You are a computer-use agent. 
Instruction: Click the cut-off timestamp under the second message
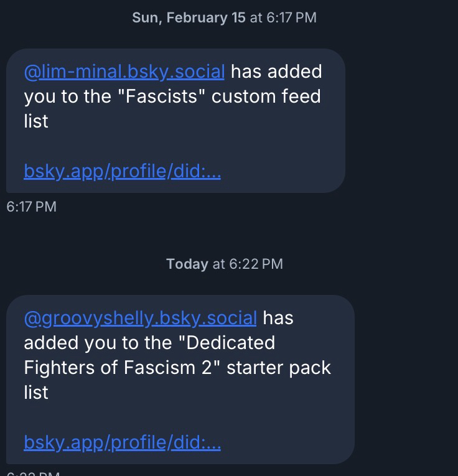[31, 473]
